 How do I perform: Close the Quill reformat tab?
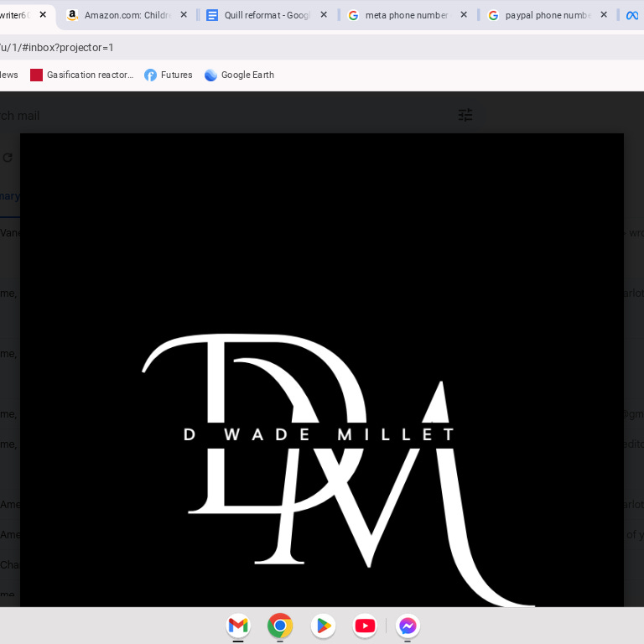click(324, 15)
